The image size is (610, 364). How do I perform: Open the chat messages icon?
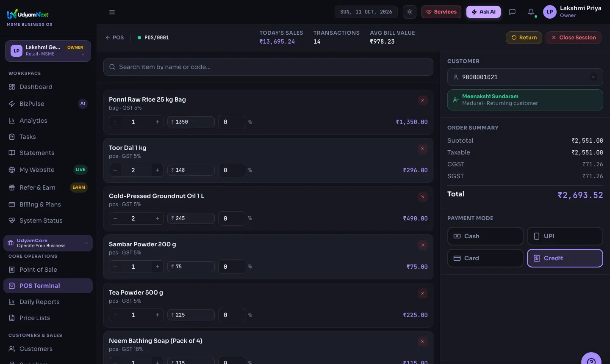coord(512,12)
